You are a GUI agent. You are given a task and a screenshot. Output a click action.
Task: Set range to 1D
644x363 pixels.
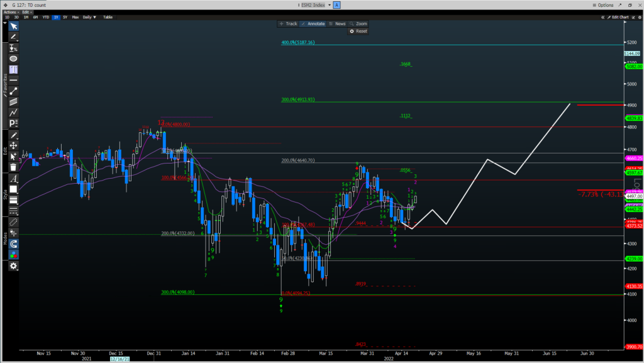[x=7, y=17]
